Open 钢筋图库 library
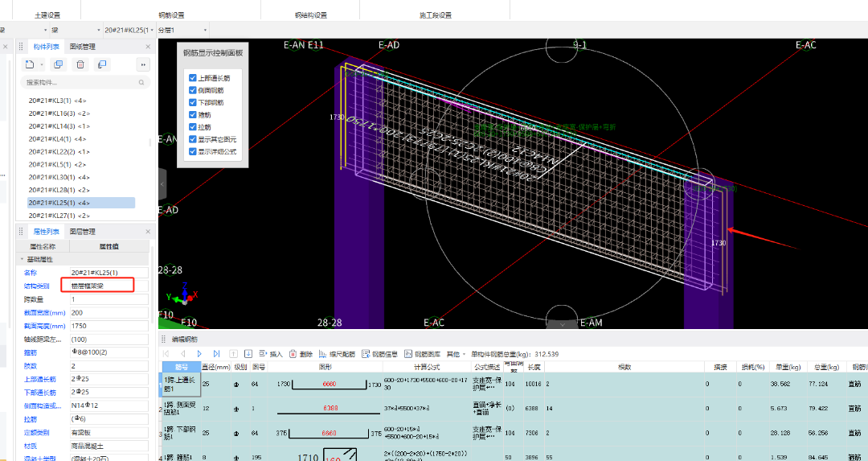Screen dimensions: 868x461 (x=423, y=353)
